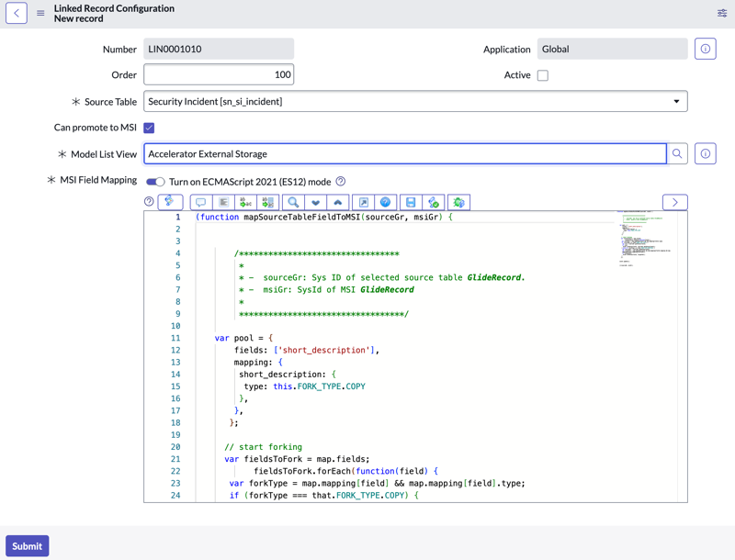Open the script debugger bug icon
The image size is (735, 560).
458,202
